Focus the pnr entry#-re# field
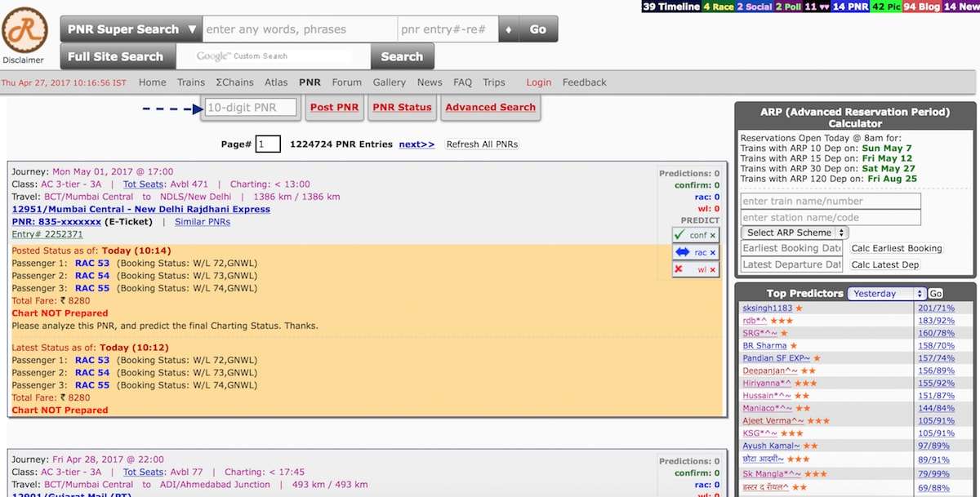Screen dimensions: 980x497 pos(448,29)
